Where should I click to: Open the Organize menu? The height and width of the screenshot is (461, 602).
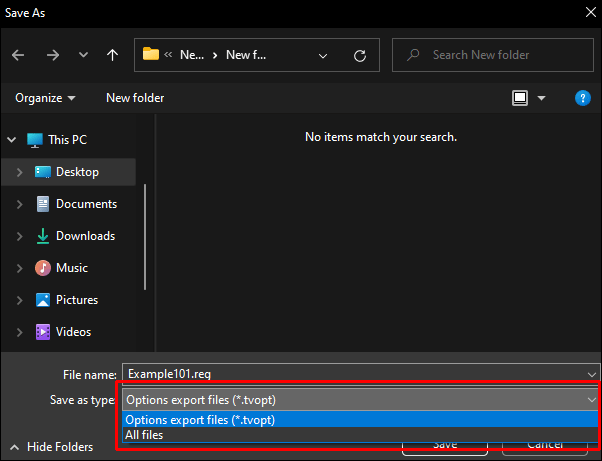click(x=45, y=98)
